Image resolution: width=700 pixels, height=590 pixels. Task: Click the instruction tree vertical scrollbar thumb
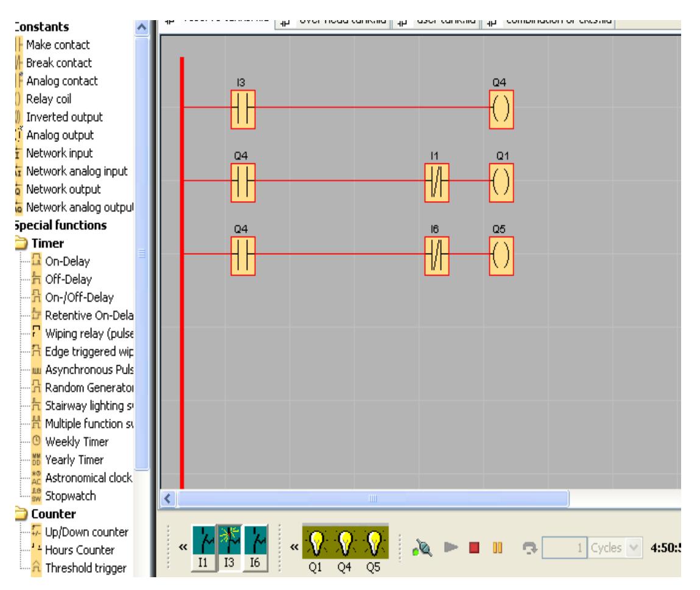141,254
